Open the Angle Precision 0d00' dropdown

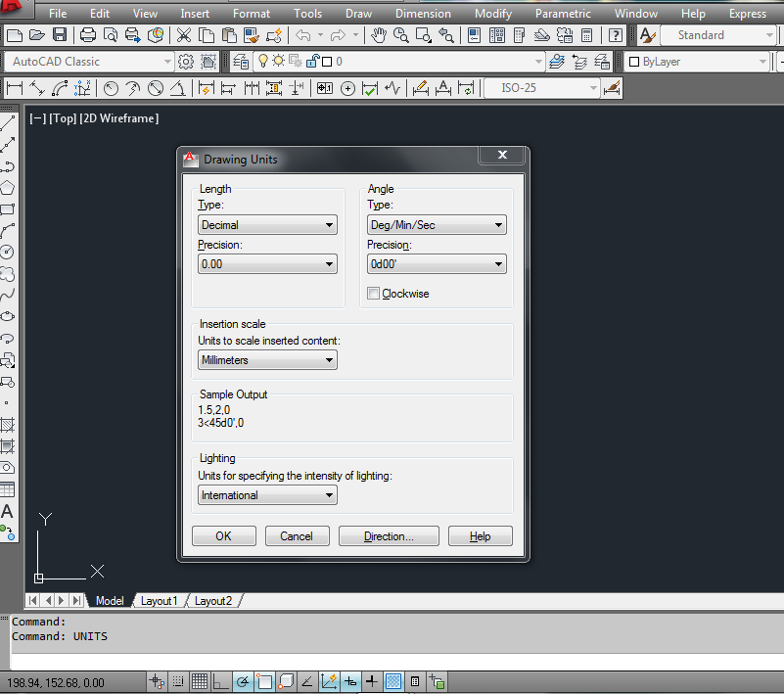pyautogui.click(x=437, y=264)
